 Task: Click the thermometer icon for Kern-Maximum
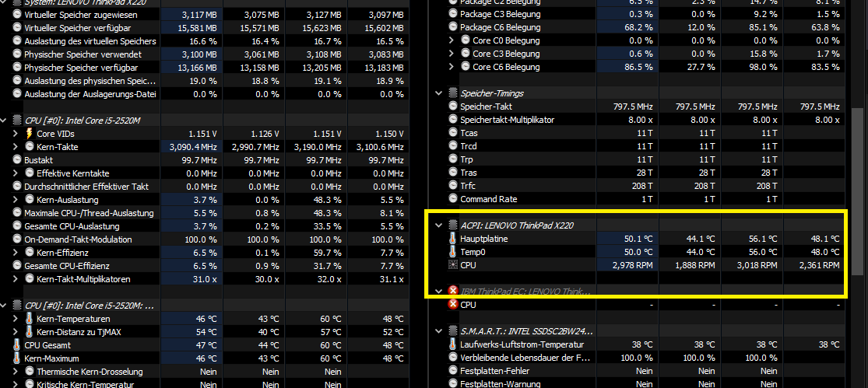[x=17, y=358]
